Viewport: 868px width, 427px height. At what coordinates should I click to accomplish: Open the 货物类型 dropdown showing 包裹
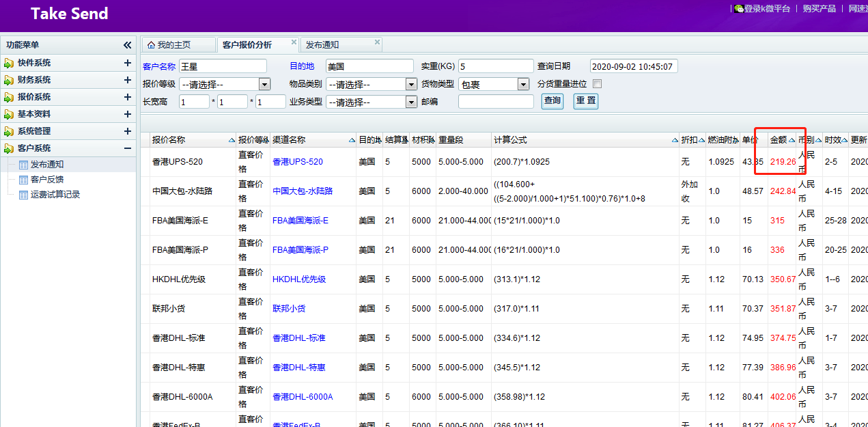coord(523,84)
